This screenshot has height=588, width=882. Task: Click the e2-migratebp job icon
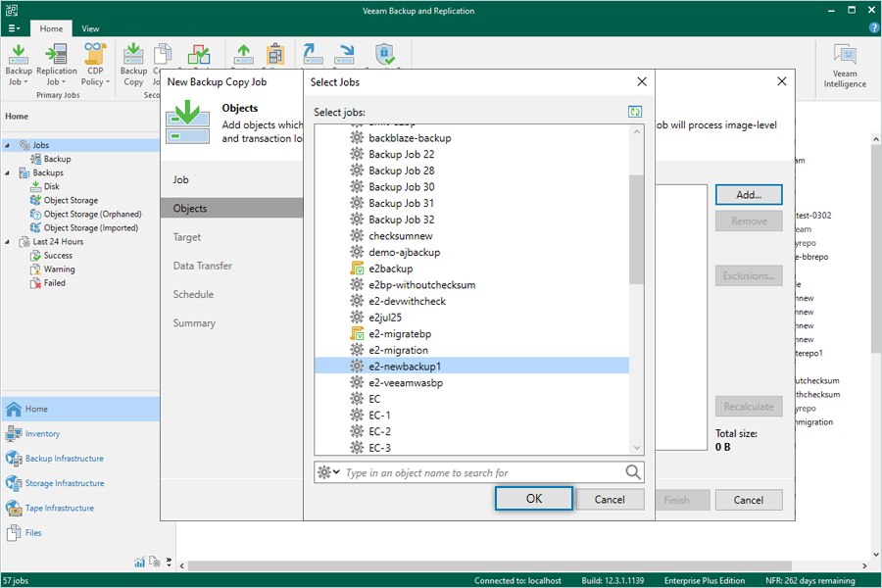click(x=357, y=333)
